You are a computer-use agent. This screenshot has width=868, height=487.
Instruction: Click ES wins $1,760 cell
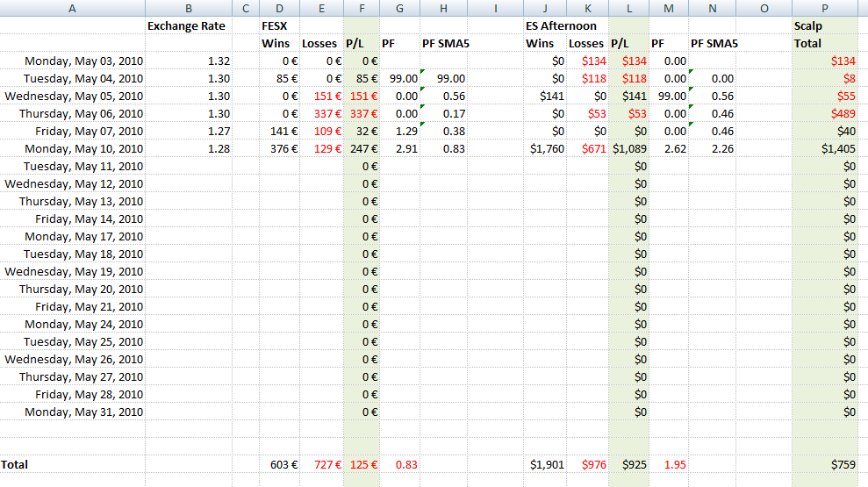pyautogui.click(x=545, y=148)
